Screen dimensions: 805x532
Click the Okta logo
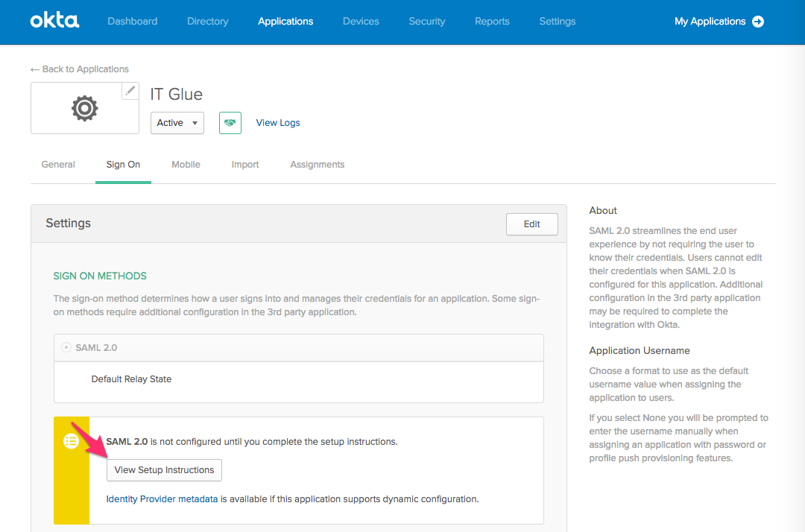(x=54, y=22)
